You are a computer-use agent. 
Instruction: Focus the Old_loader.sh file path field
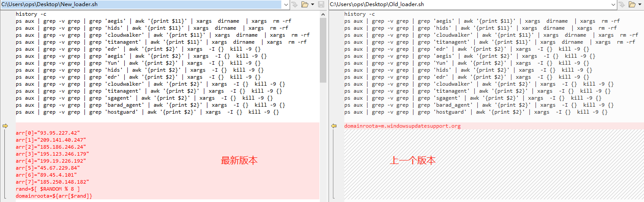point(469,4)
